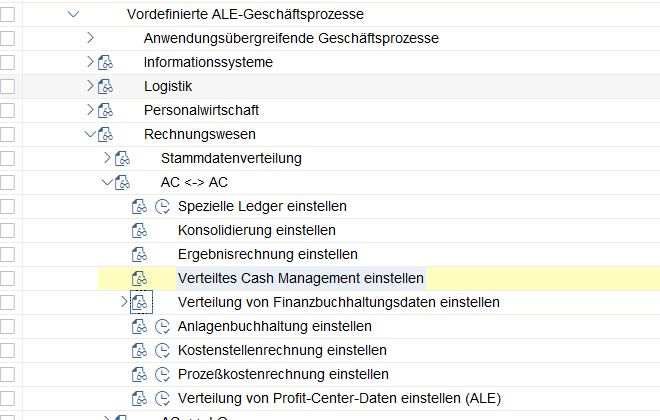Select Anwendungsübergreifende Geschäftsprozesse entry
Image resolution: width=660 pixels, height=420 pixels.
click(291, 38)
